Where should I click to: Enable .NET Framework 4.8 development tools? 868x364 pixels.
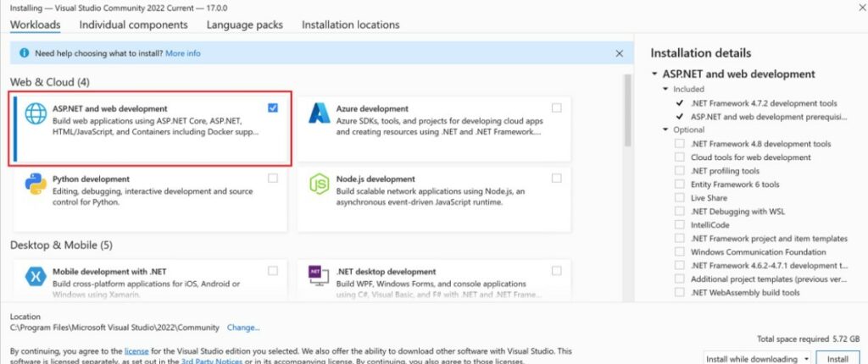(679, 144)
